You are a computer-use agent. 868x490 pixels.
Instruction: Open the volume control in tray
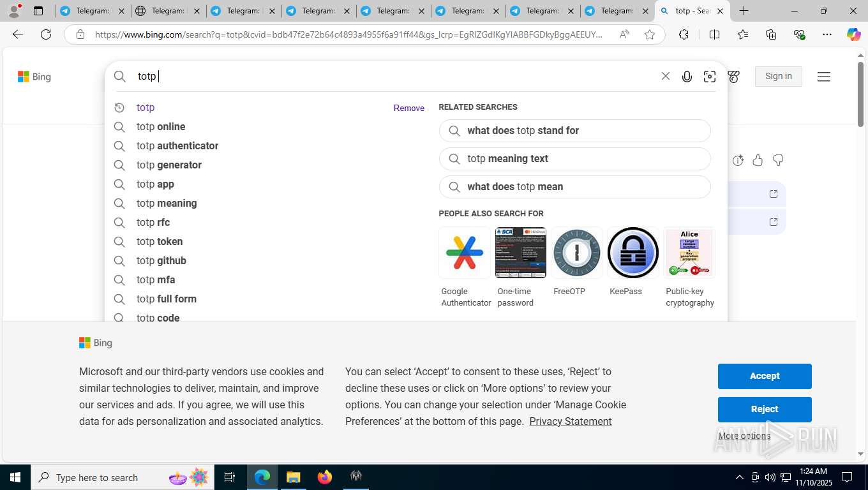tap(770, 477)
